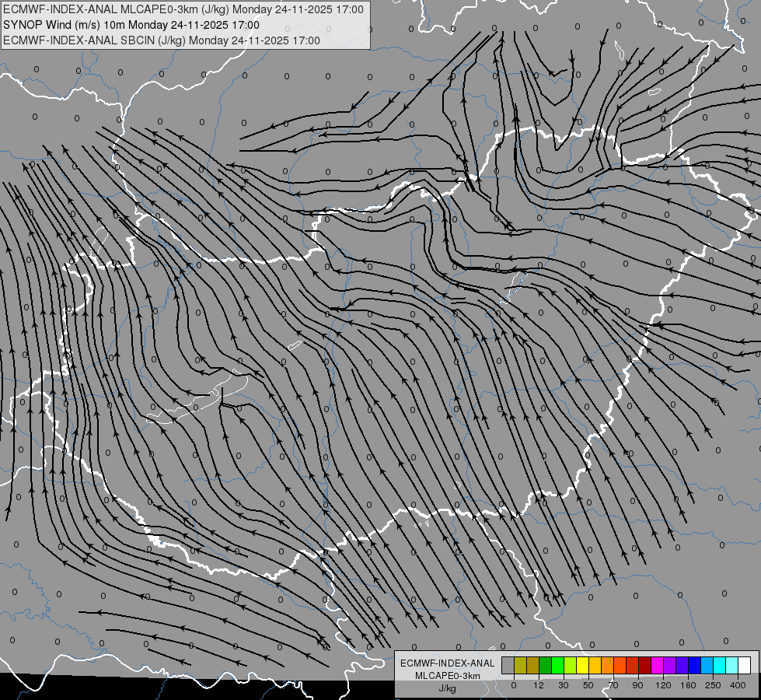Screen dimensions: 761x700
Task: Click the 120 value on legend scale
Action: (x=663, y=685)
